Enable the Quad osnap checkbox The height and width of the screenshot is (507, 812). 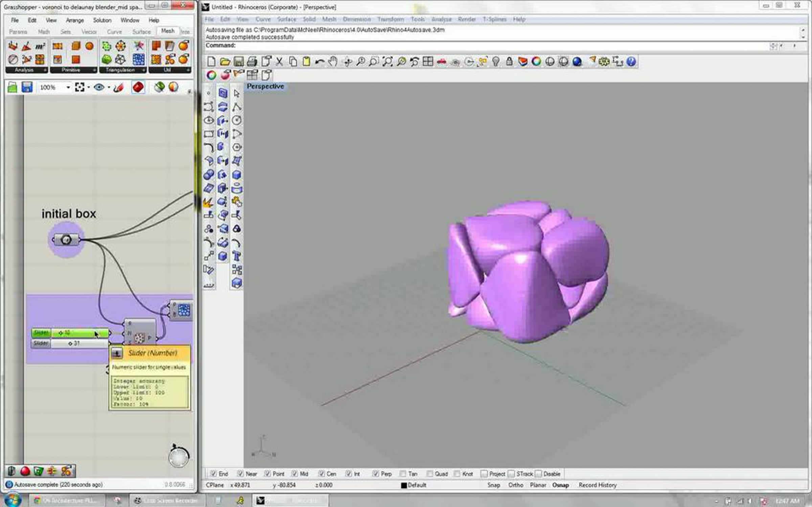click(x=430, y=473)
